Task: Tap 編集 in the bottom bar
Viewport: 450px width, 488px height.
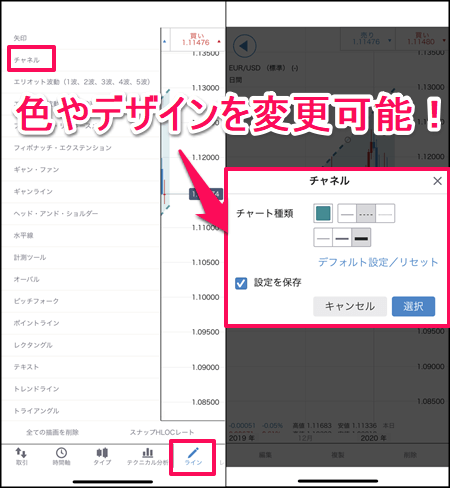Action: point(265,455)
